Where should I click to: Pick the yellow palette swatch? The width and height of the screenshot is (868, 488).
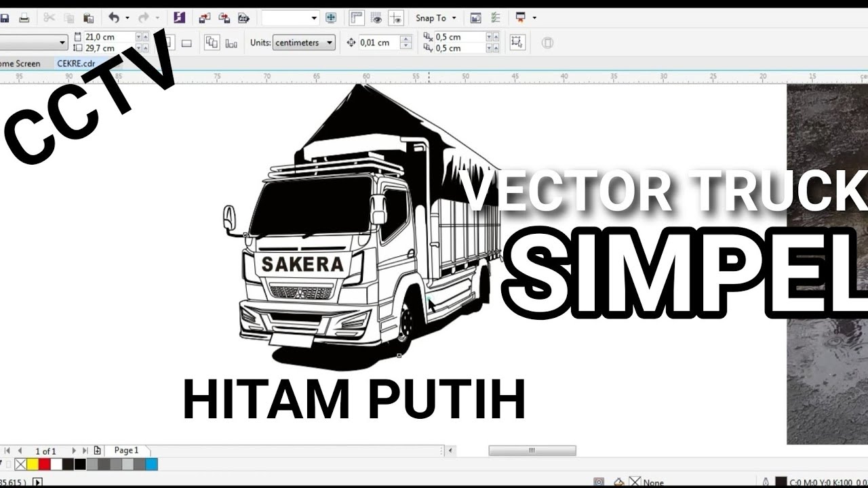point(33,464)
